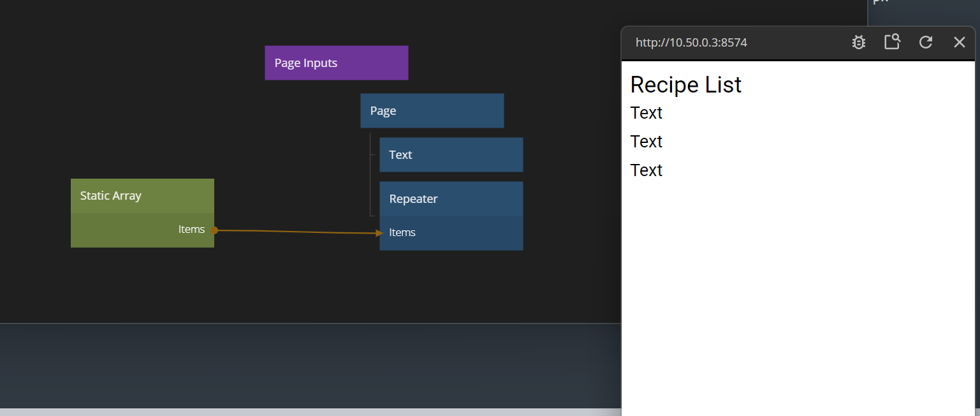Select the Text node under Page
980x416 pixels.
point(451,155)
